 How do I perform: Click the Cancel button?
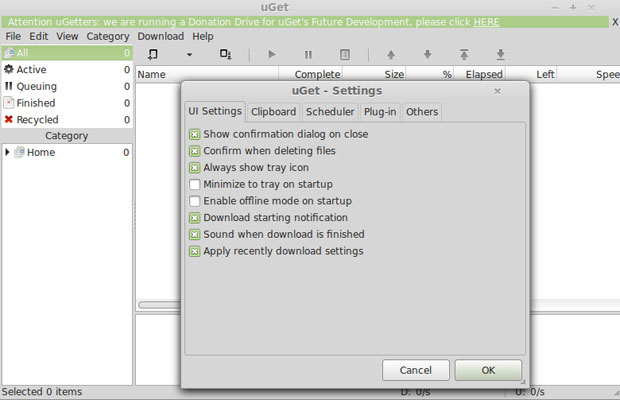416,370
